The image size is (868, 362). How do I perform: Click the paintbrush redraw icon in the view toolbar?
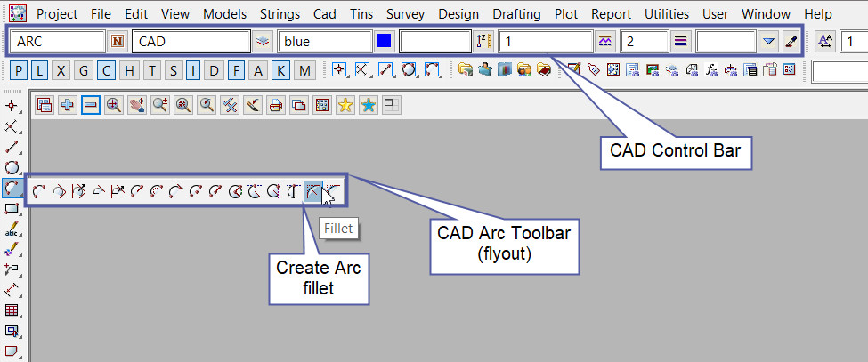[253, 104]
